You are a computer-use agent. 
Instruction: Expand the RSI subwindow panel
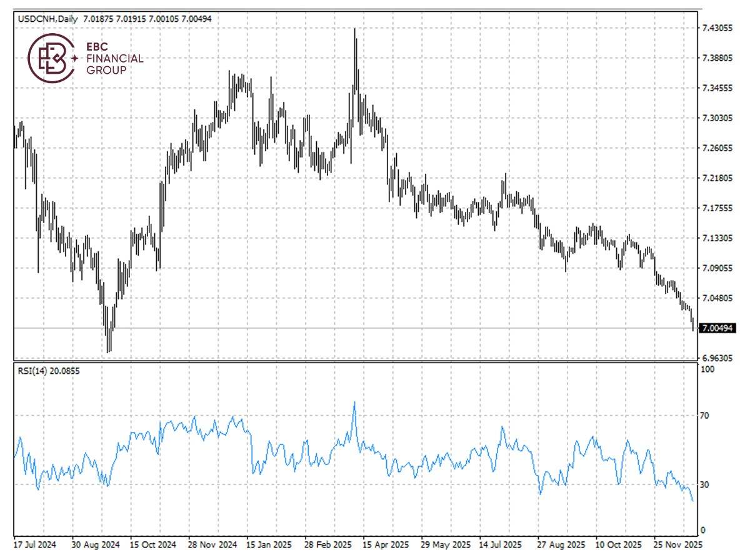coord(375,450)
